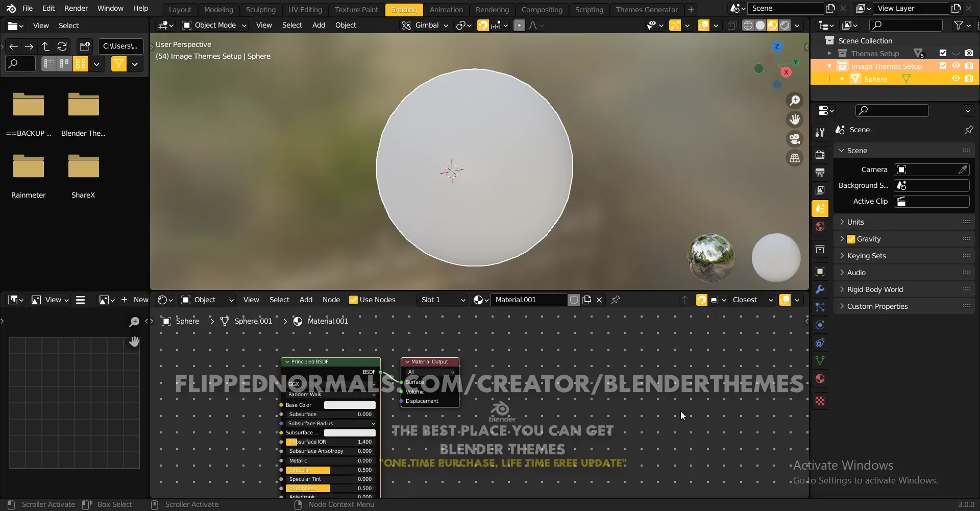Toggle Use Nodes in the shader editor
980x511 pixels.
click(x=354, y=300)
